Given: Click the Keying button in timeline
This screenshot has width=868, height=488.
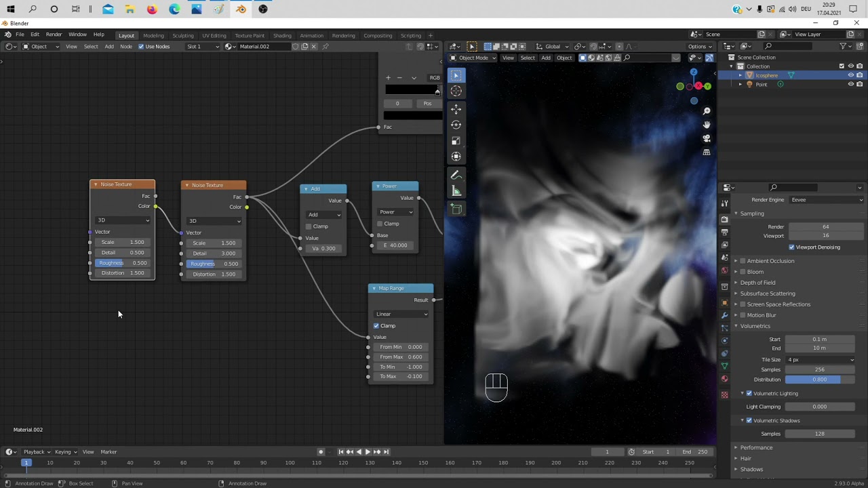Looking at the screenshot, I should (65, 452).
